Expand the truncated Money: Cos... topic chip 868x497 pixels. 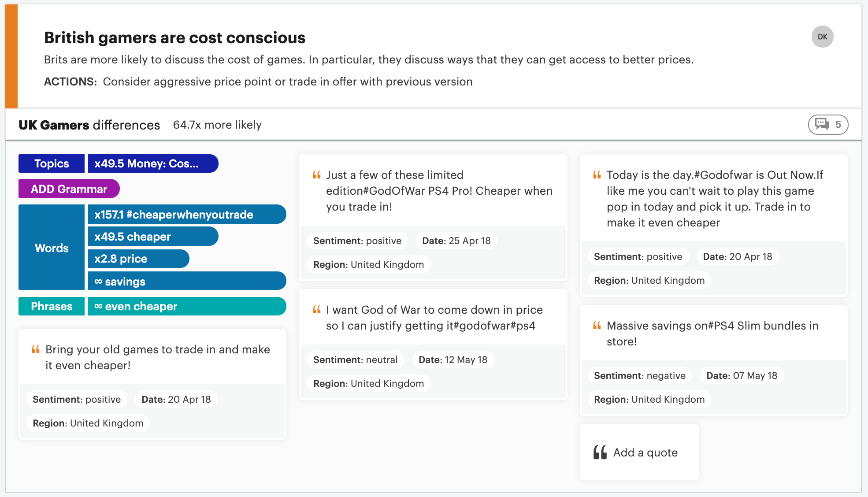pyautogui.click(x=153, y=163)
